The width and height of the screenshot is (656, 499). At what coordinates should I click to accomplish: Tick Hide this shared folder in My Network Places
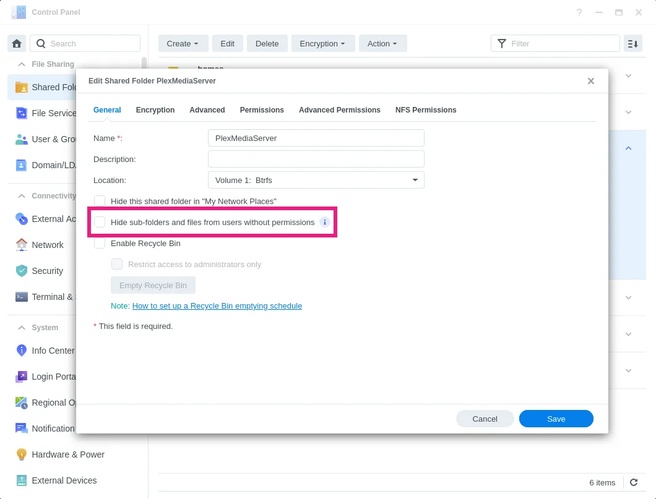[x=100, y=201]
